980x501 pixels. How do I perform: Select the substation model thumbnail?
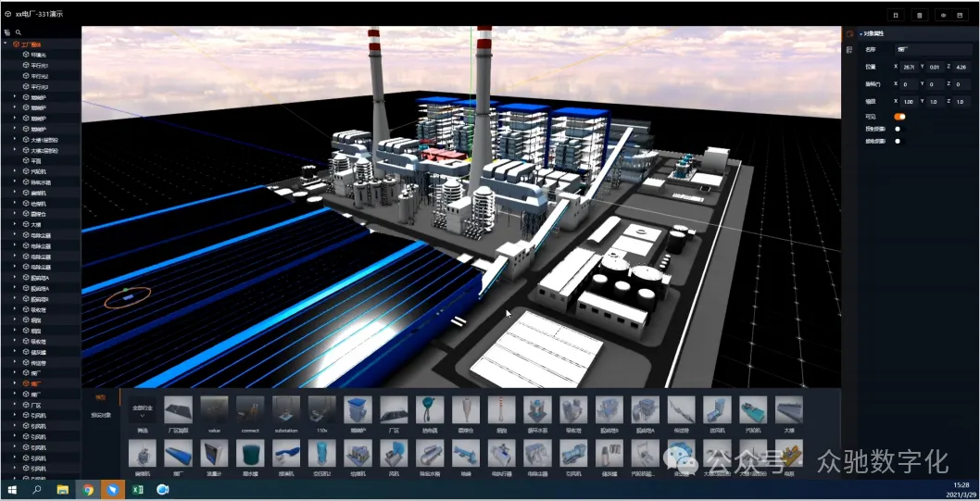pyautogui.click(x=285, y=410)
